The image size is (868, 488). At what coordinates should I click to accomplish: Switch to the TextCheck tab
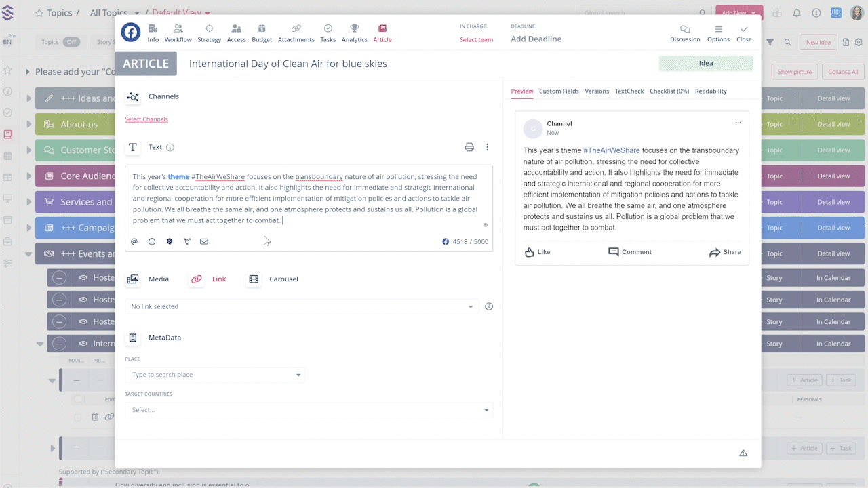click(x=629, y=91)
